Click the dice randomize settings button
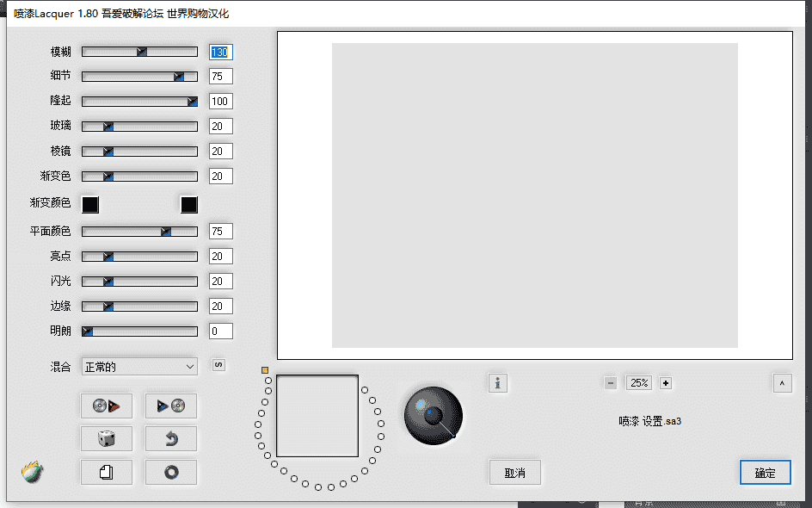Screen dimensions: 812x508 tap(106, 439)
